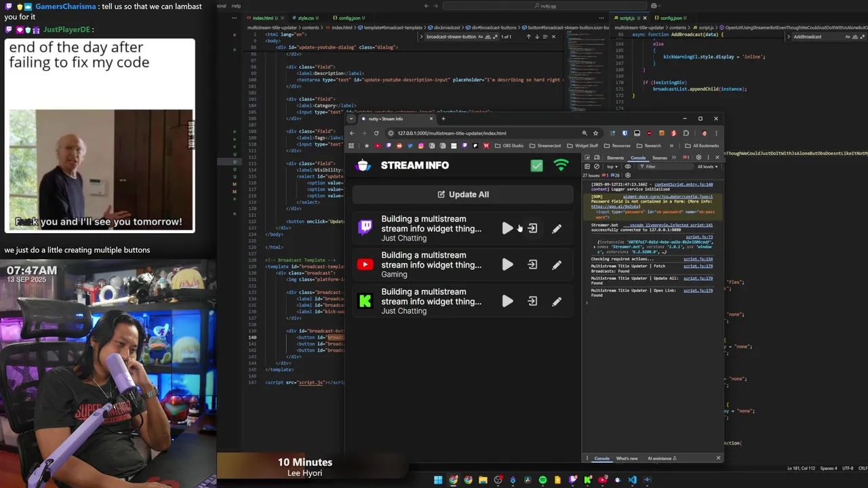Open Spotify from the taskbar

[x=542, y=480]
